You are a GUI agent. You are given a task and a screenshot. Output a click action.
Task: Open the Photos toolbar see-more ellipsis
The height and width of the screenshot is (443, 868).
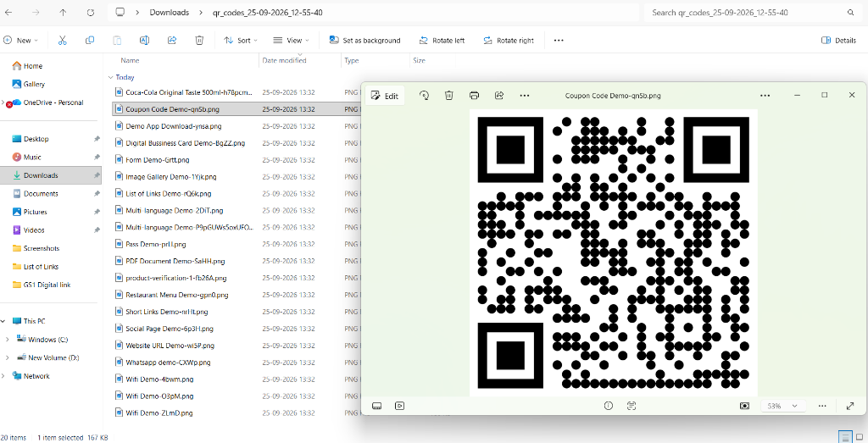pyautogui.click(x=524, y=95)
